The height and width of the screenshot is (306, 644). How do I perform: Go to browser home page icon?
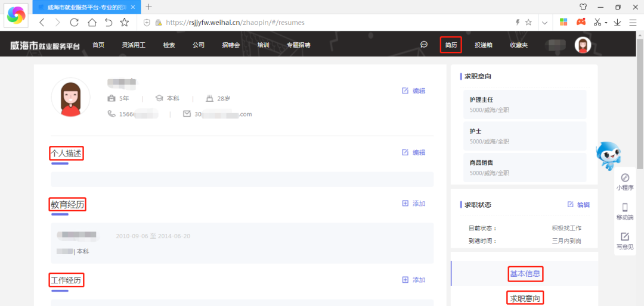(92, 22)
